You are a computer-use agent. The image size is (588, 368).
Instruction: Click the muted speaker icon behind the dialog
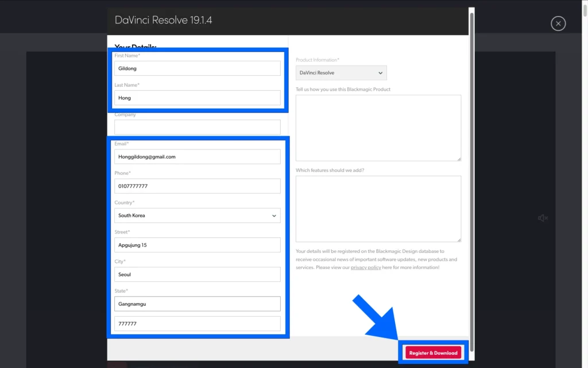[543, 218]
